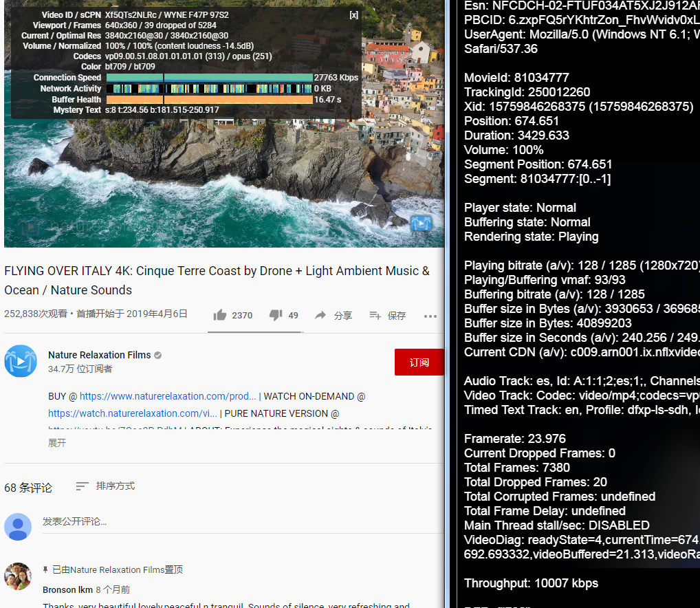Click your blue user avatar by comment box

(18, 527)
